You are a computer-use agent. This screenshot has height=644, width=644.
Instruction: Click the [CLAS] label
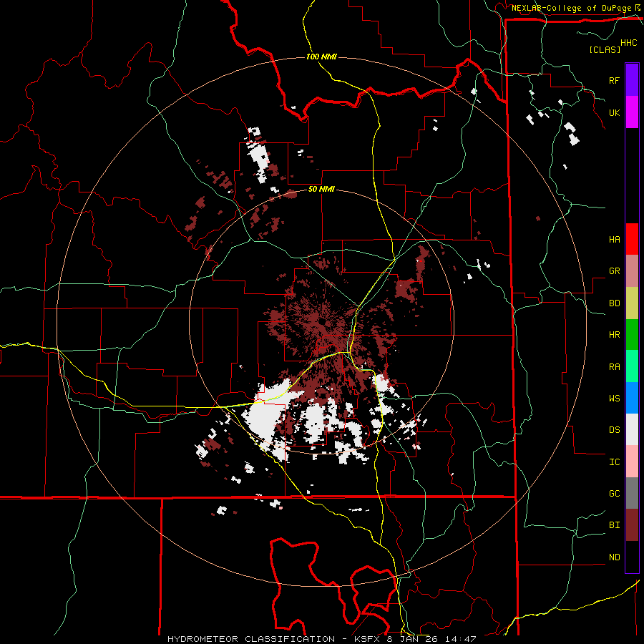(x=605, y=49)
